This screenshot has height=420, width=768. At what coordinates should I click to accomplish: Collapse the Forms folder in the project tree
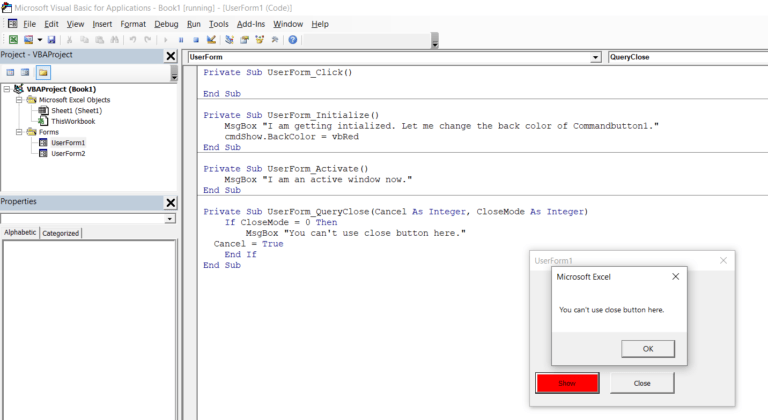pyautogui.click(x=20, y=132)
